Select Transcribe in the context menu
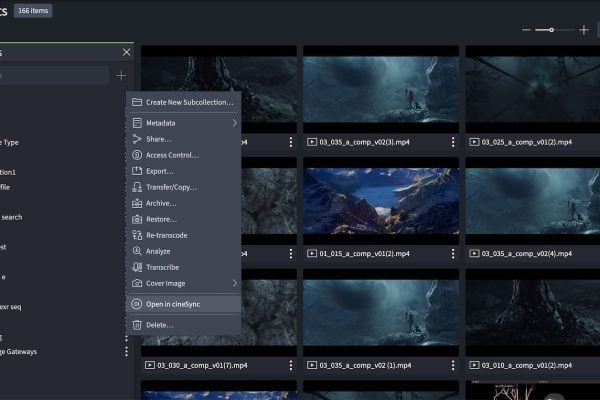 click(x=184, y=267)
